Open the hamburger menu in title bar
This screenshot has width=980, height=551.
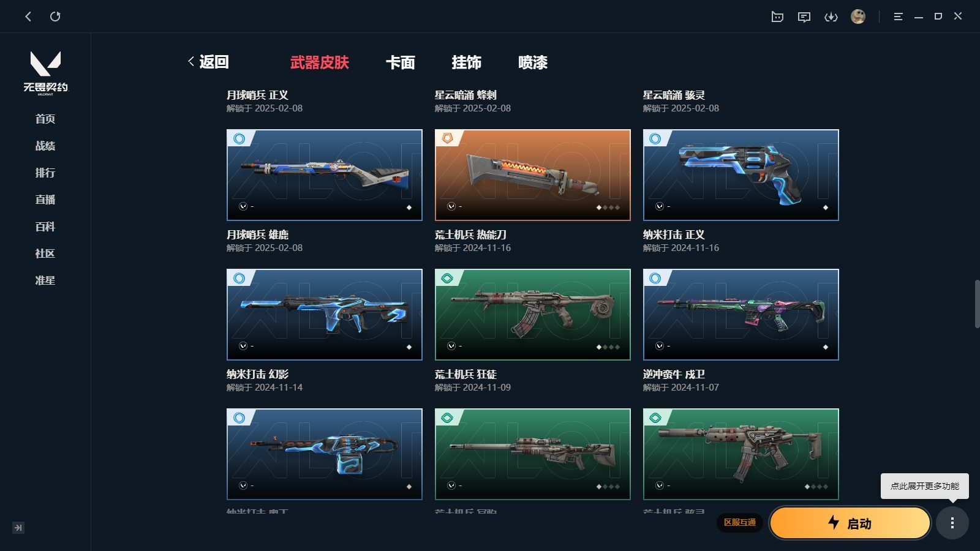click(898, 17)
